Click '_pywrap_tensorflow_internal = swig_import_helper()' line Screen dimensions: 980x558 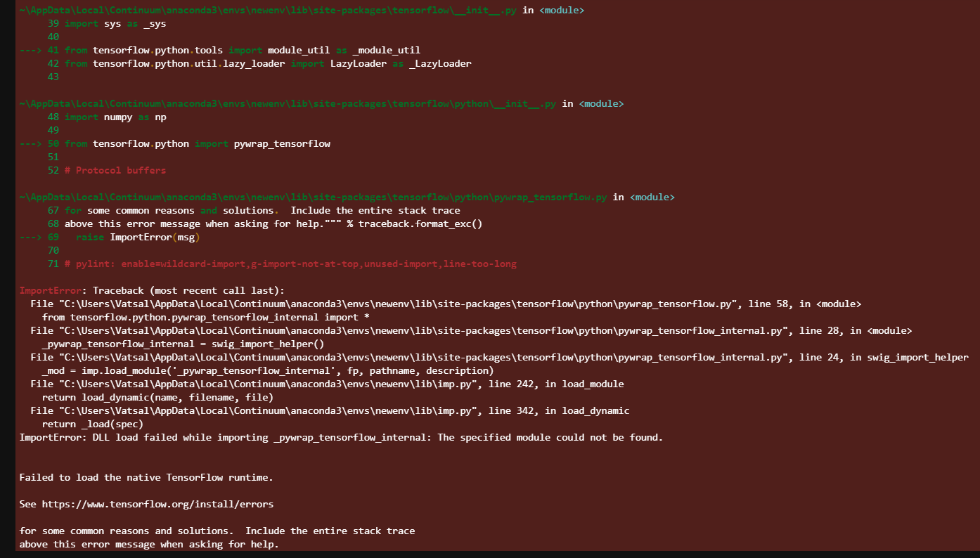pos(183,344)
